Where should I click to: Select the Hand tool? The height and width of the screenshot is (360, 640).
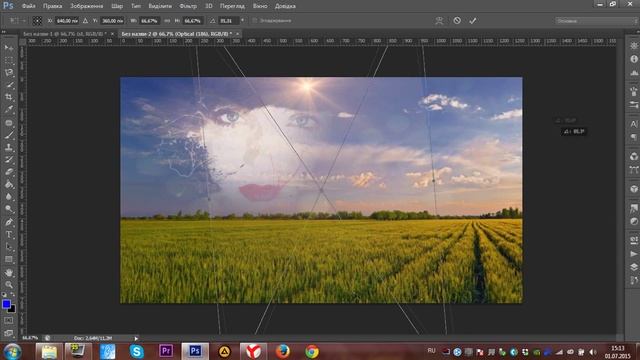(x=9, y=272)
